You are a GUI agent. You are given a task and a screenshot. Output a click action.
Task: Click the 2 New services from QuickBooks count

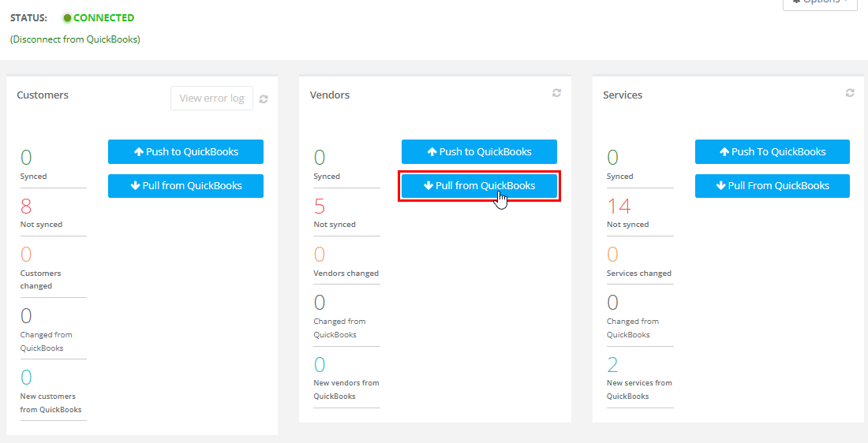click(x=613, y=365)
